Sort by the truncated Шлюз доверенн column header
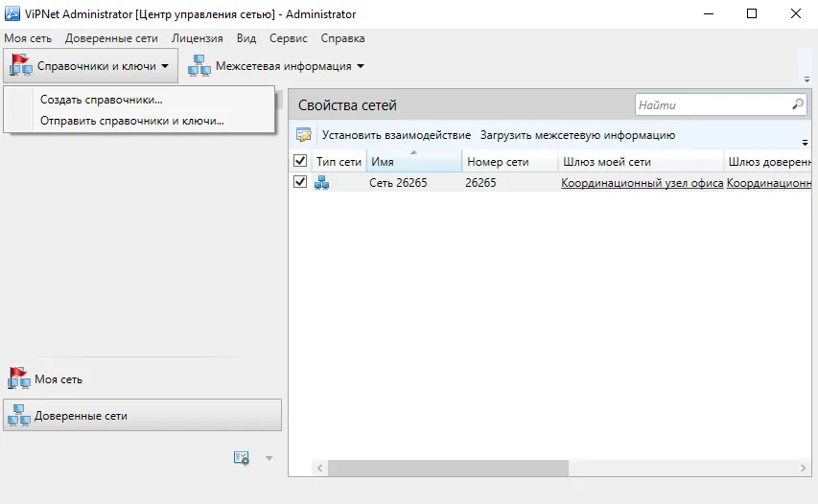 click(x=768, y=162)
